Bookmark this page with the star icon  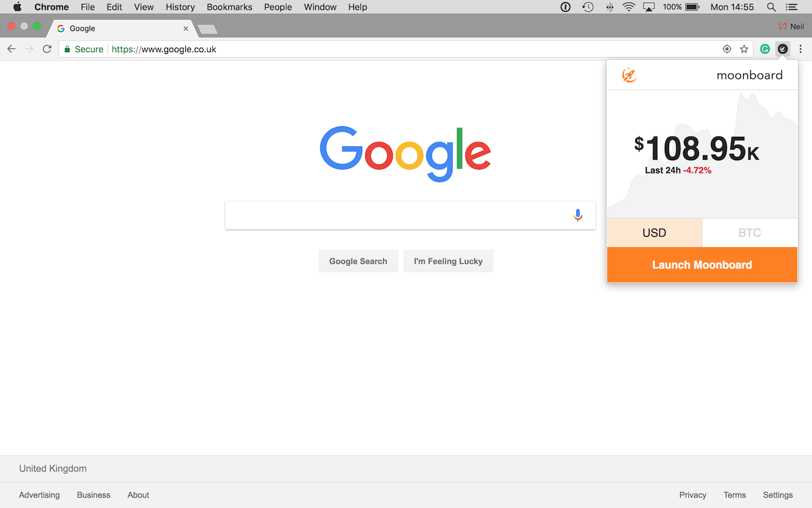(744, 49)
